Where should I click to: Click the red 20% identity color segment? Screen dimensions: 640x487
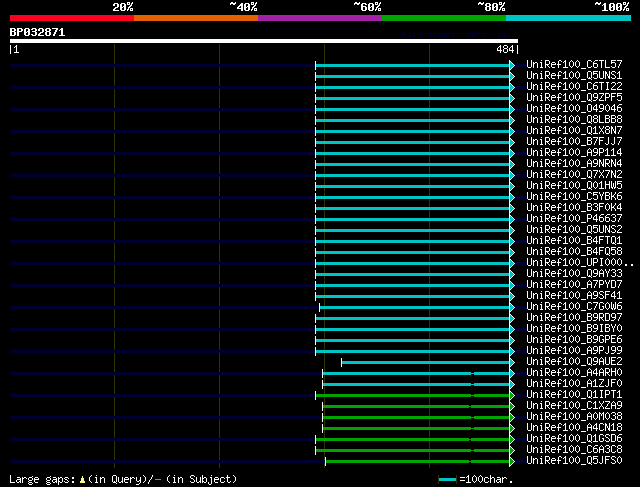coord(72,18)
